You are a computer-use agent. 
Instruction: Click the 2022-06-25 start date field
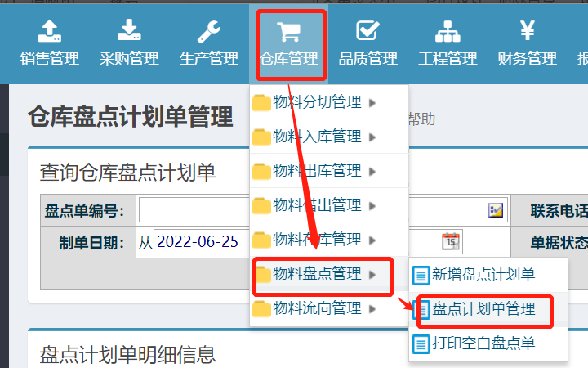pyautogui.click(x=202, y=241)
